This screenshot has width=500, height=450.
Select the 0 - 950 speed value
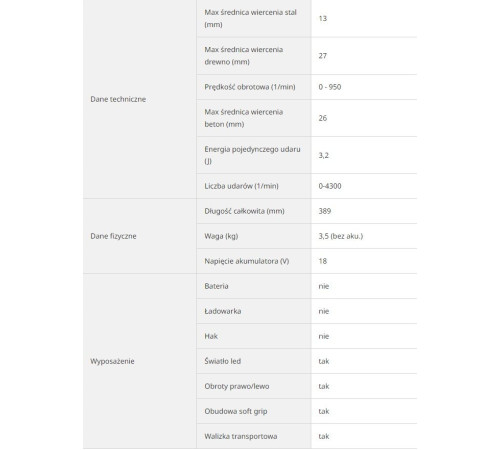tap(330, 87)
